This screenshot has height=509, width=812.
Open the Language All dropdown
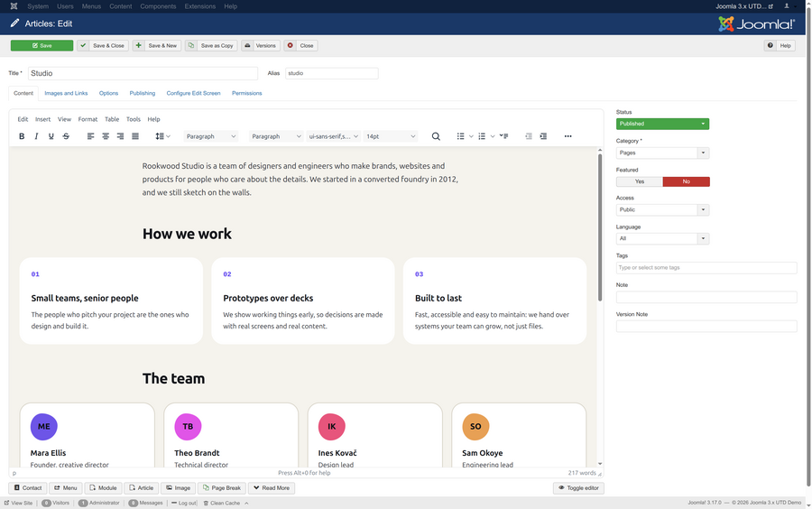click(662, 239)
